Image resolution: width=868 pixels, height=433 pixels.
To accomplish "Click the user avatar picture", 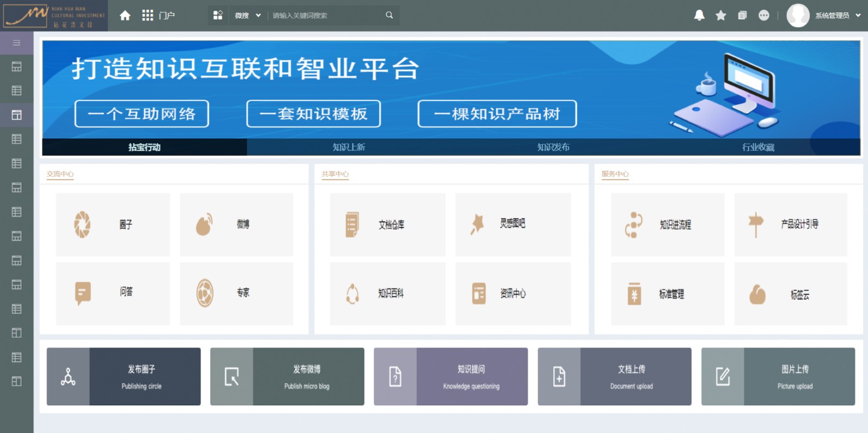I will click(x=798, y=15).
